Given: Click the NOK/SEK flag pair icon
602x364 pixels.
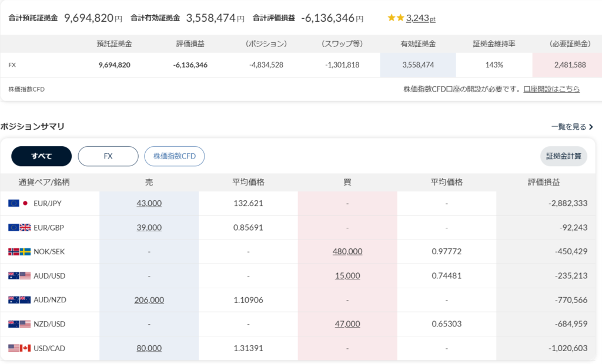Looking at the screenshot, I should 19,251.
